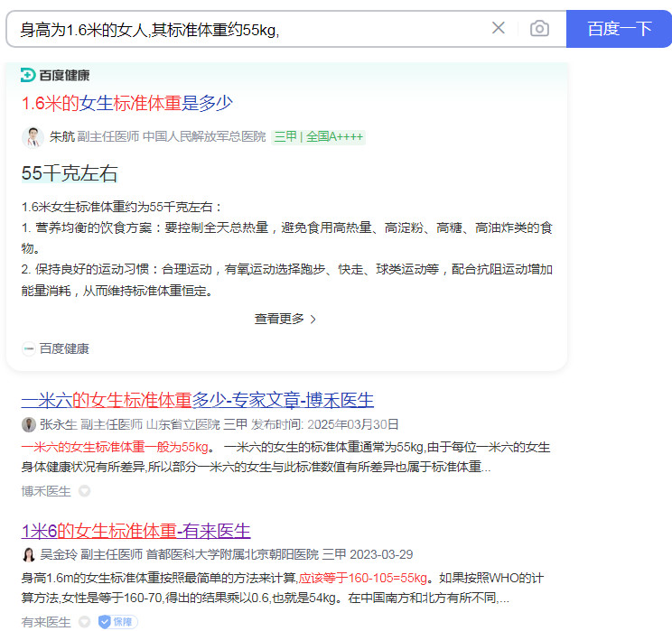This screenshot has width=672, height=631.
Task: Click the 博禾医生 source label
Action: (46, 491)
